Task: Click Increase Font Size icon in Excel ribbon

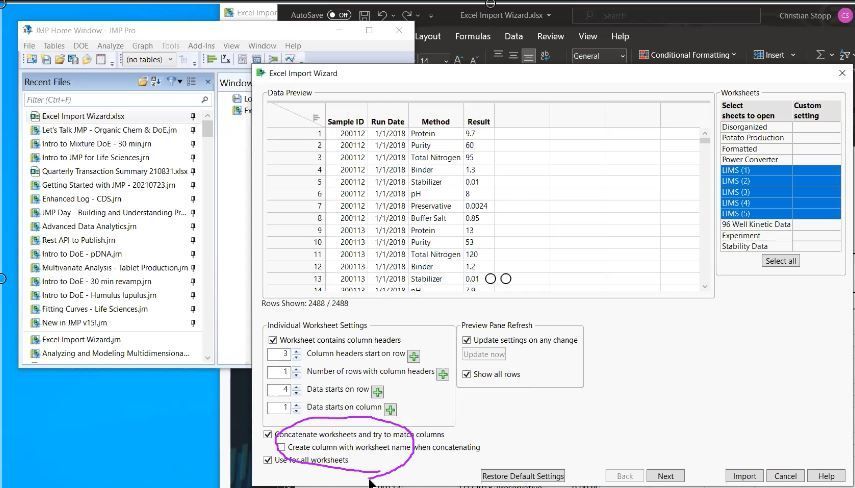Action: tap(459, 59)
